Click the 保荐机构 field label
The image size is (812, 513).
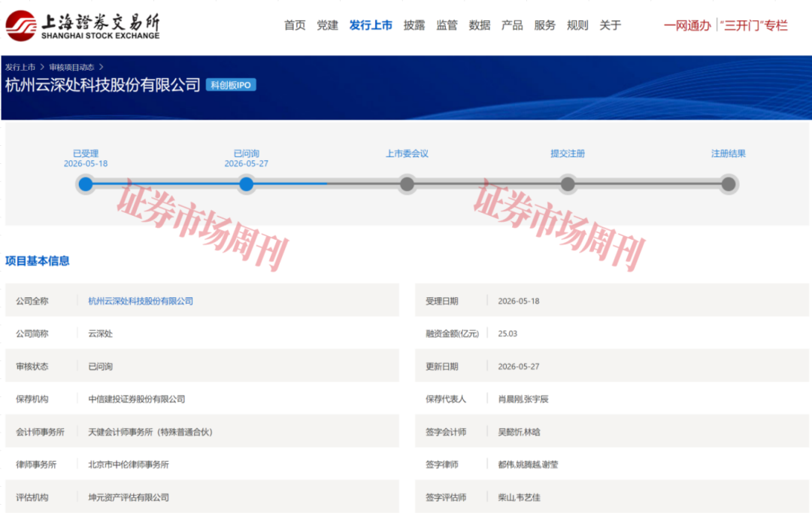(32, 399)
